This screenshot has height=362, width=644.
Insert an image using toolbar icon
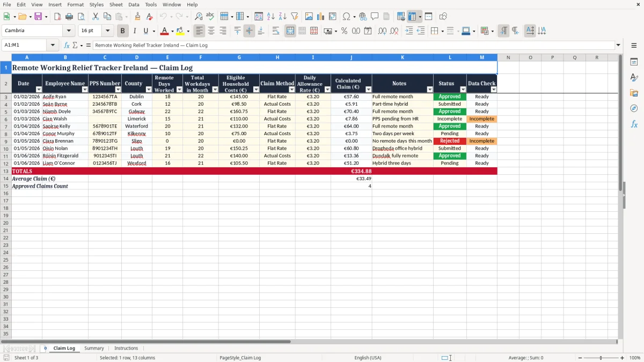click(309, 17)
